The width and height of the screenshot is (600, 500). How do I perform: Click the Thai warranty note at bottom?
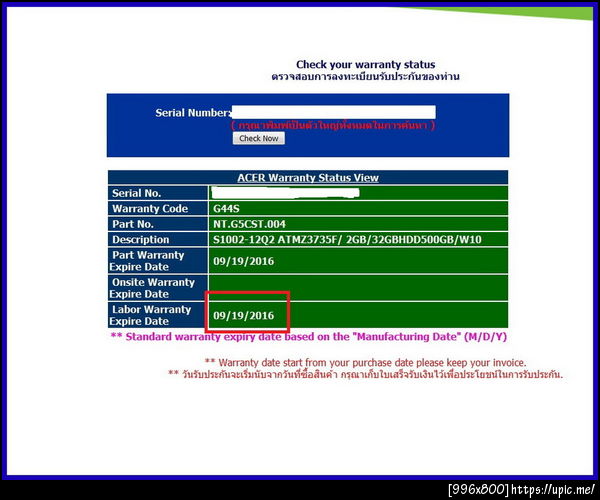pos(365,374)
